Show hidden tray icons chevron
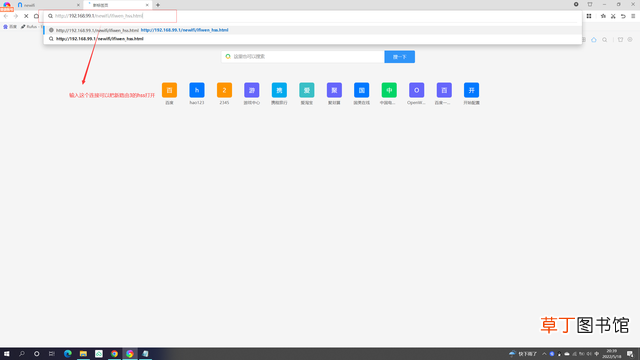Image resolution: width=640 pixels, height=360 pixels. click(x=544, y=354)
